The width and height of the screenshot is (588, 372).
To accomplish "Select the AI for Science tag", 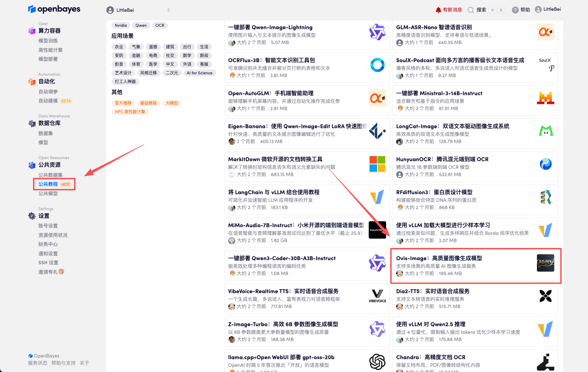I will click(x=199, y=73).
